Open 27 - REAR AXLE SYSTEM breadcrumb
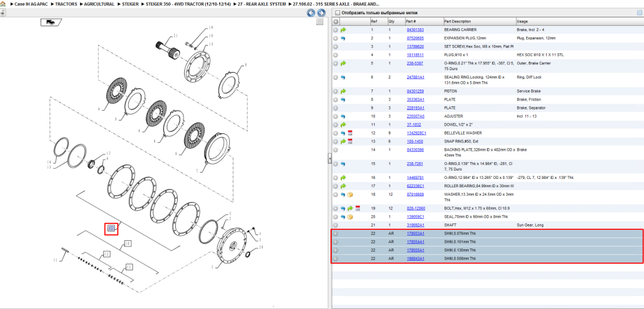 coord(261,4)
